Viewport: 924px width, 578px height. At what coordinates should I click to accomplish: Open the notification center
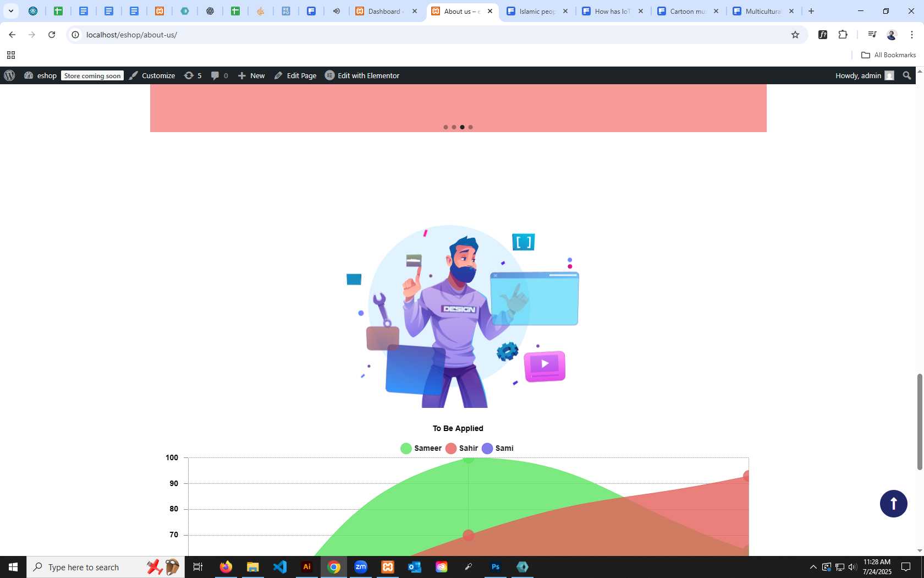(906, 567)
